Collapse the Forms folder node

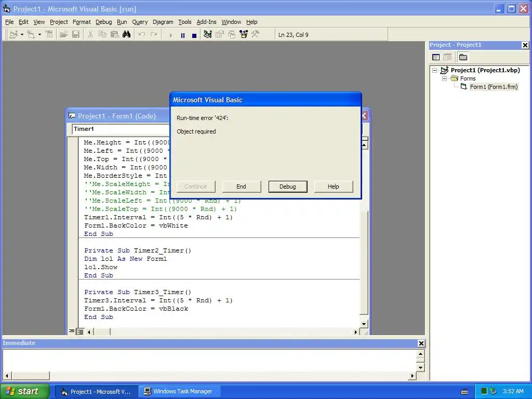pos(444,78)
